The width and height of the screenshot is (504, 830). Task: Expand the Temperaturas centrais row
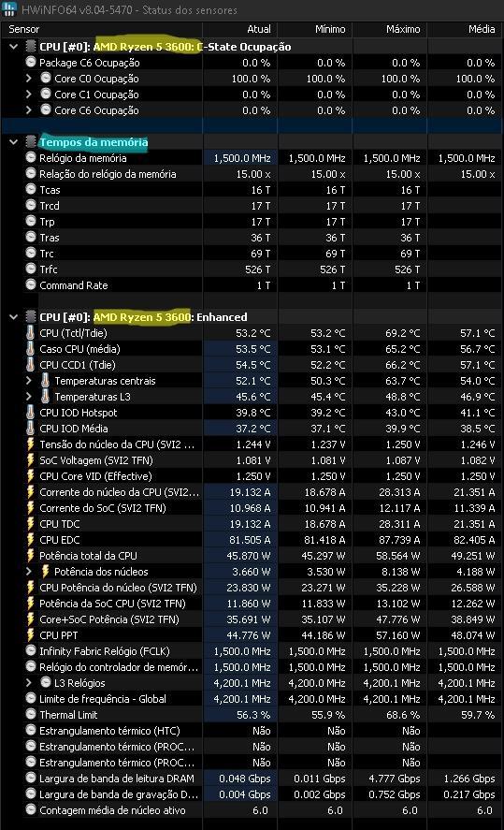pos(29,381)
